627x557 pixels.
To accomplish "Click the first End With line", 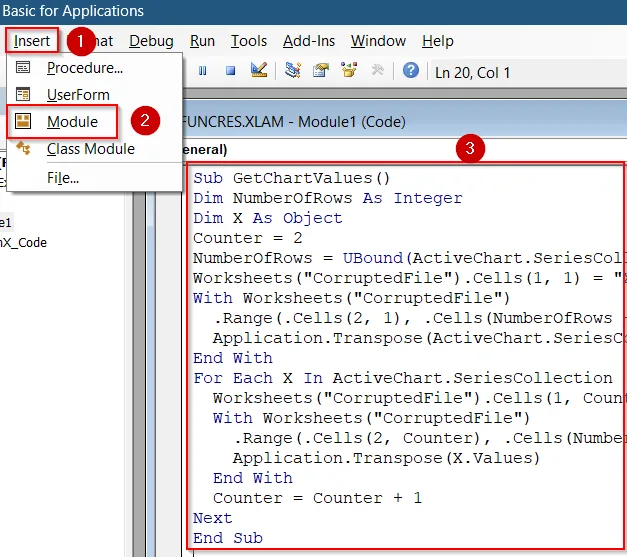I will coord(233,358).
